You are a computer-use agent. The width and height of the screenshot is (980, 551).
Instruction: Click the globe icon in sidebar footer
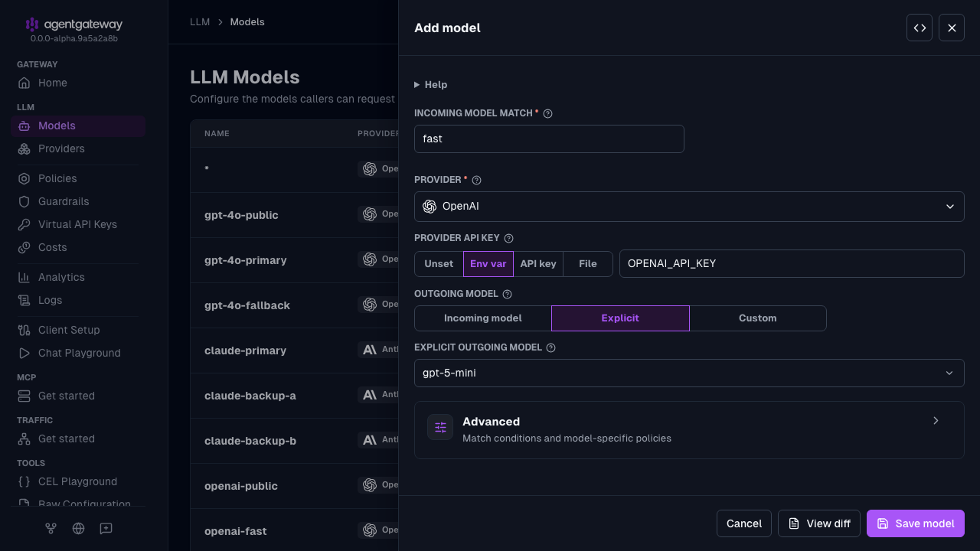click(x=78, y=528)
